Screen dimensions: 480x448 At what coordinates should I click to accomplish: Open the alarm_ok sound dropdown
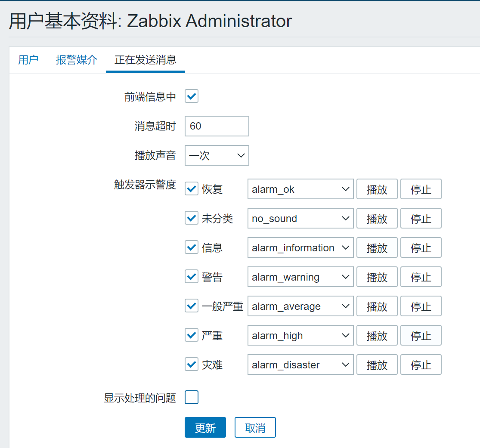point(300,189)
